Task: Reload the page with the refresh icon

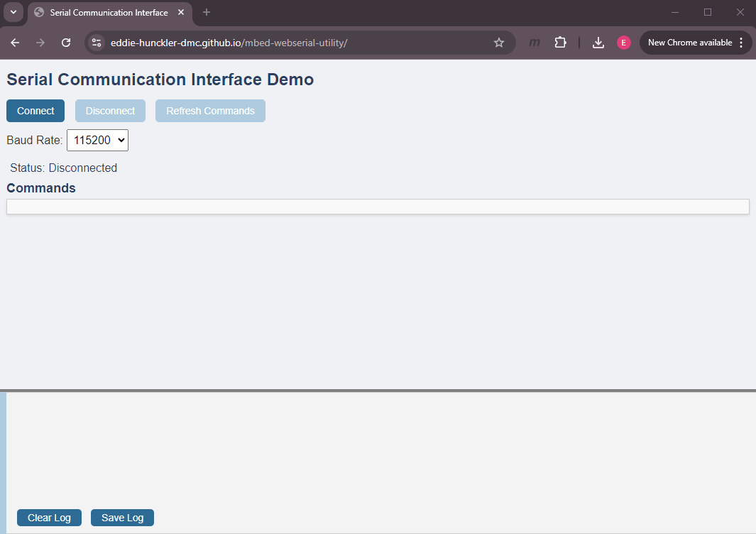Action: 66,43
